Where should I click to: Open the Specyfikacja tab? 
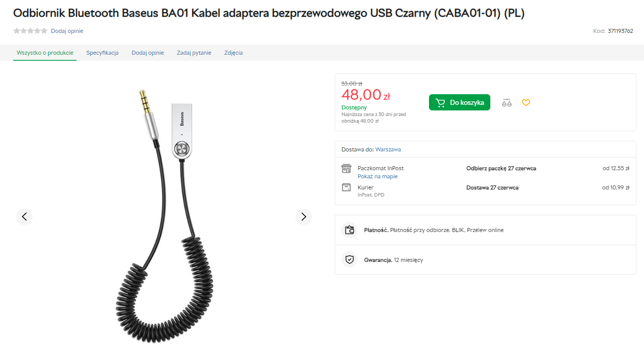[102, 53]
